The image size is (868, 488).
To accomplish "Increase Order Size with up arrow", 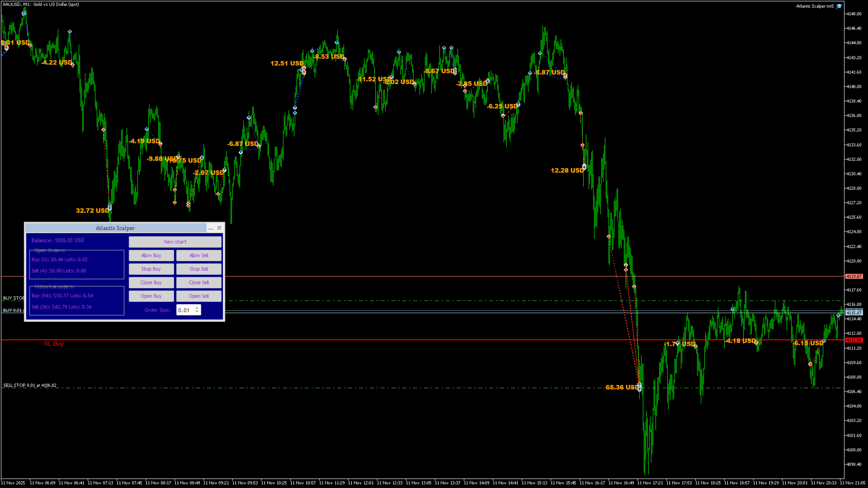I will coord(197,308).
